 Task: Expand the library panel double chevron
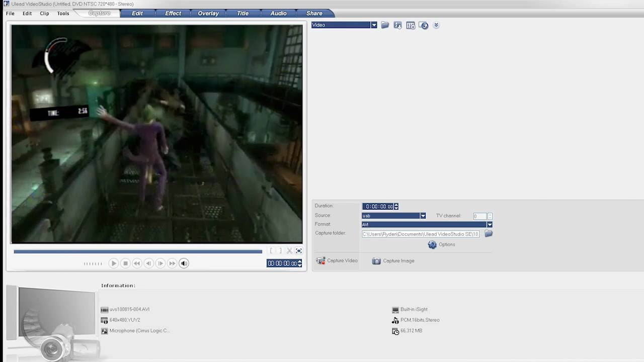pos(436,25)
